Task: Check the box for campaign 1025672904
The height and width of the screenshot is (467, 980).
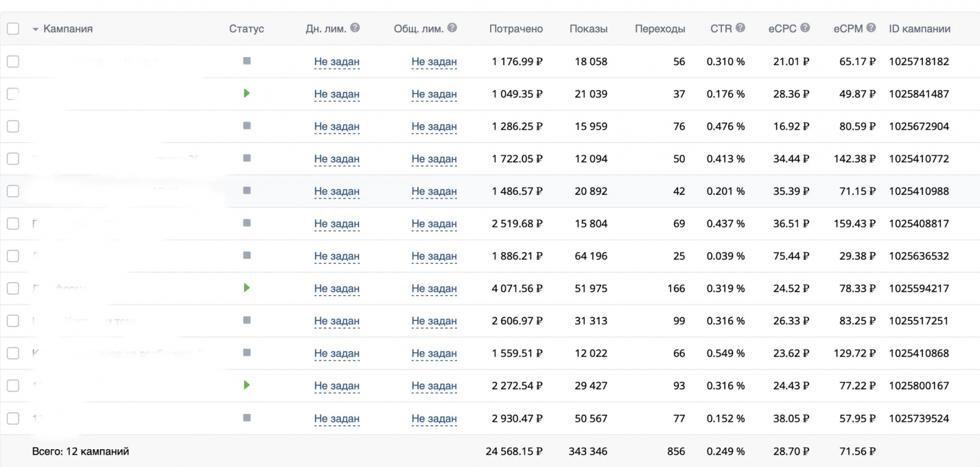Action: [13, 126]
